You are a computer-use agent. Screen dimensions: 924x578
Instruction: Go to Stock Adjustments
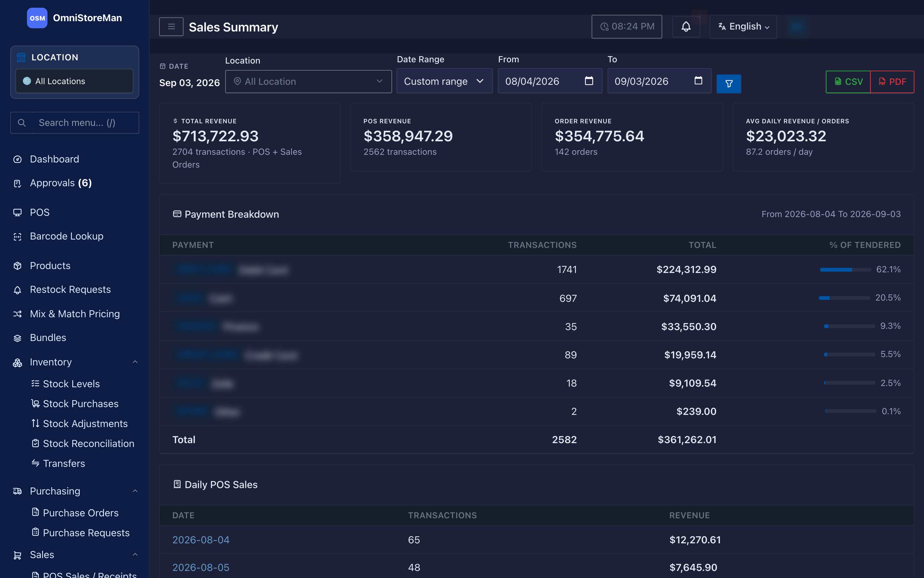click(x=80, y=424)
